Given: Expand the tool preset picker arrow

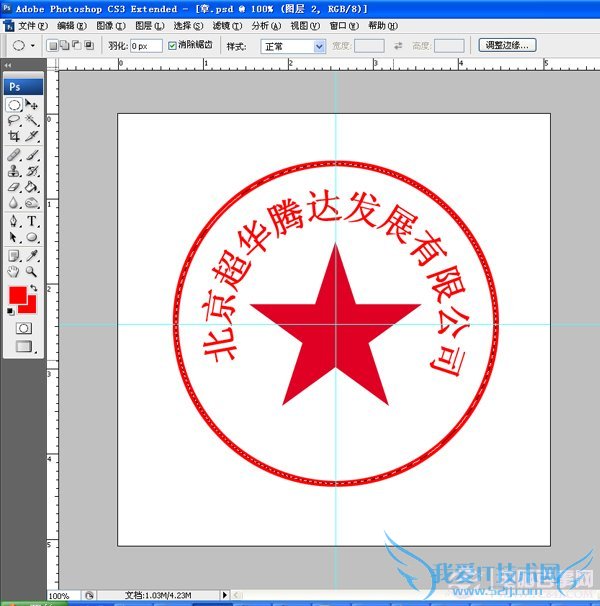Looking at the screenshot, I should tap(33, 46).
